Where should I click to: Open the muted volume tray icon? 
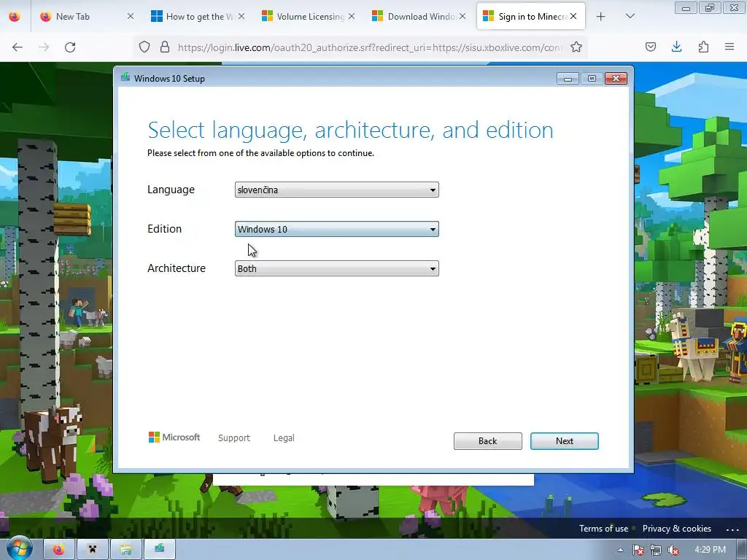click(x=673, y=550)
